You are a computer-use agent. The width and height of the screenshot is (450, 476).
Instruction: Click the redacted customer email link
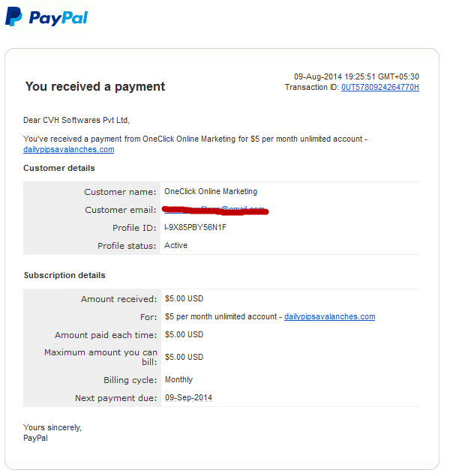point(215,210)
